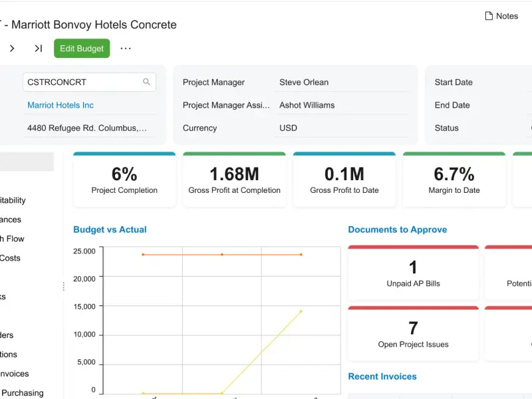Select the Costs item in the sidebar
This screenshot has height=399, width=532.
10,258
